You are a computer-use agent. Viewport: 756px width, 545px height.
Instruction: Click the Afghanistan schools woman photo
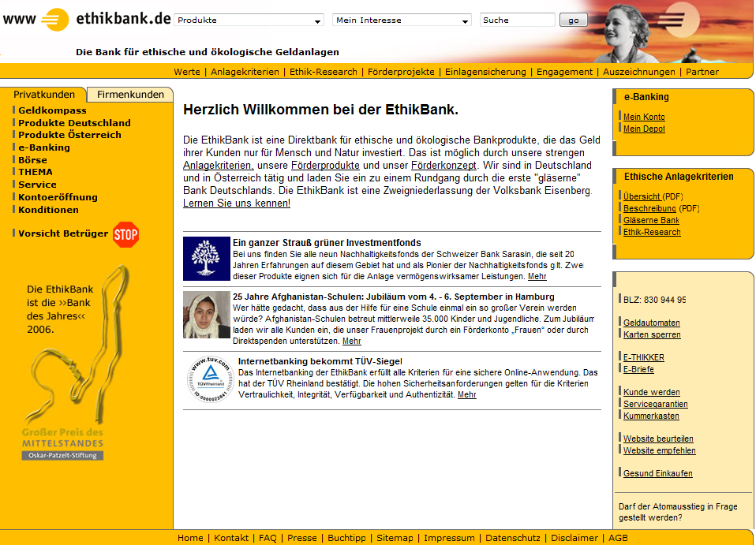[206, 315]
